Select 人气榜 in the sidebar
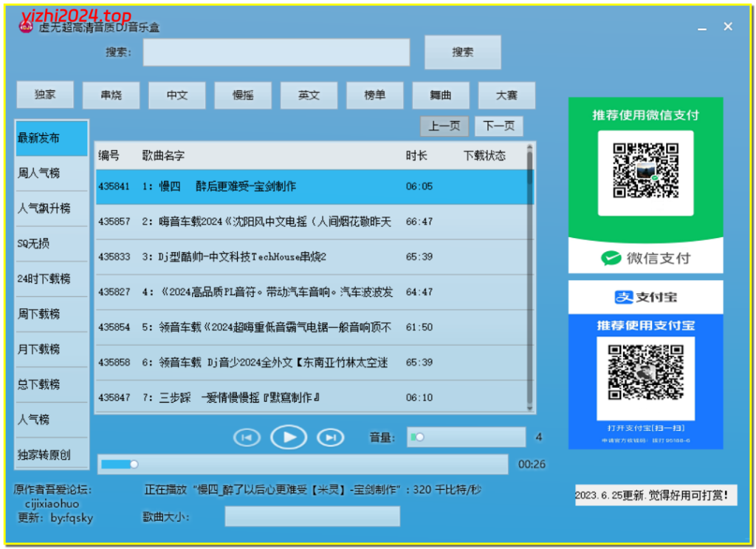This screenshot has width=756, height=549. 52,420
